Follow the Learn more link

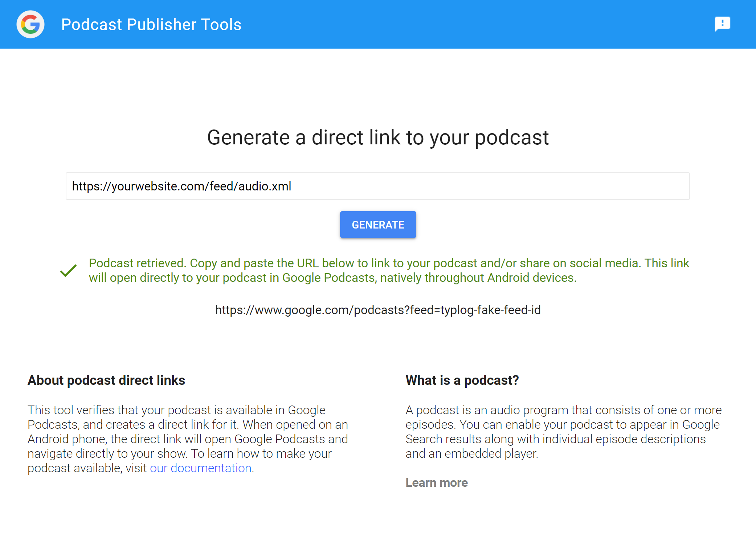point(437,482)
